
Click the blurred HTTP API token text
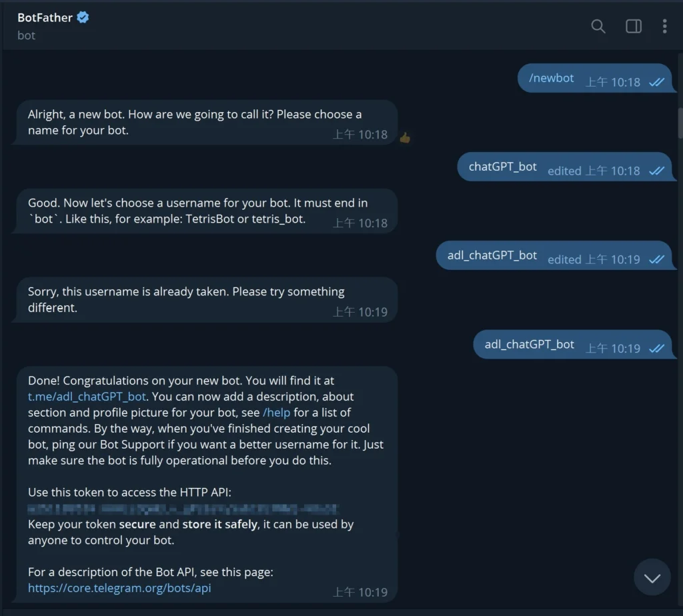[x=183, y=509]
